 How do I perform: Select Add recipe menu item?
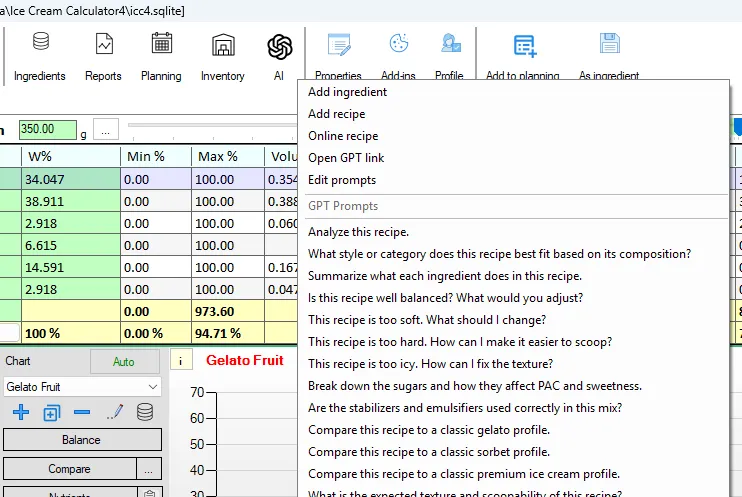[x=513, y=114]
